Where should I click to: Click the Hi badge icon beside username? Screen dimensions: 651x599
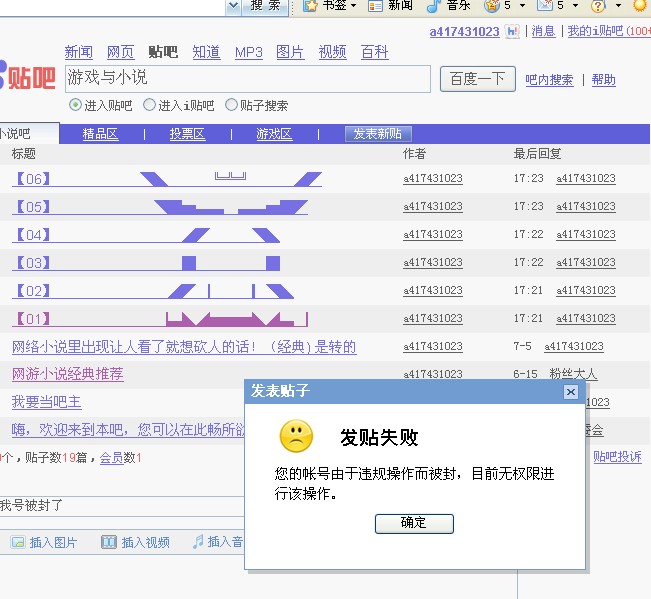click(x=512, y=31)
